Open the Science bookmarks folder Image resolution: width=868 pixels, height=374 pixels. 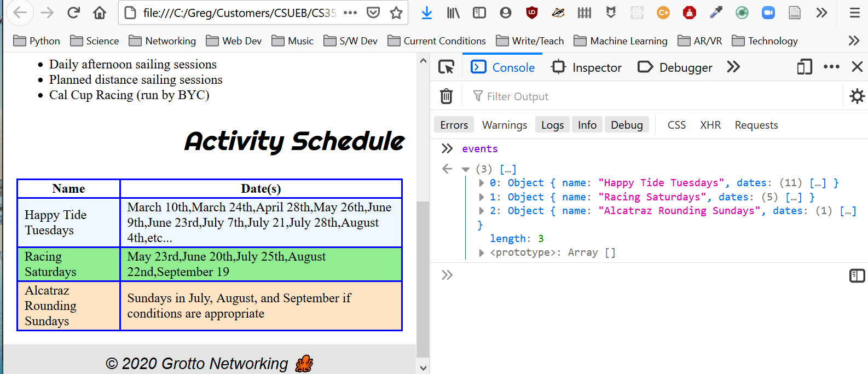pos(95,41)
